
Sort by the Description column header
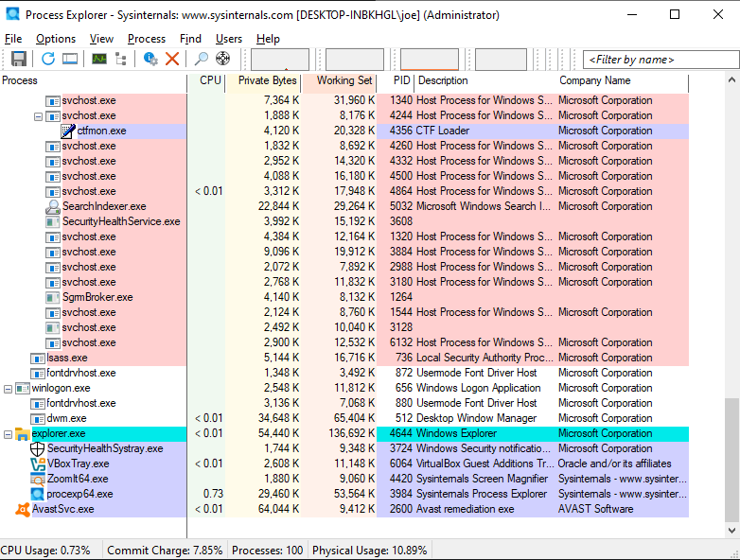(x=485, y=80)
